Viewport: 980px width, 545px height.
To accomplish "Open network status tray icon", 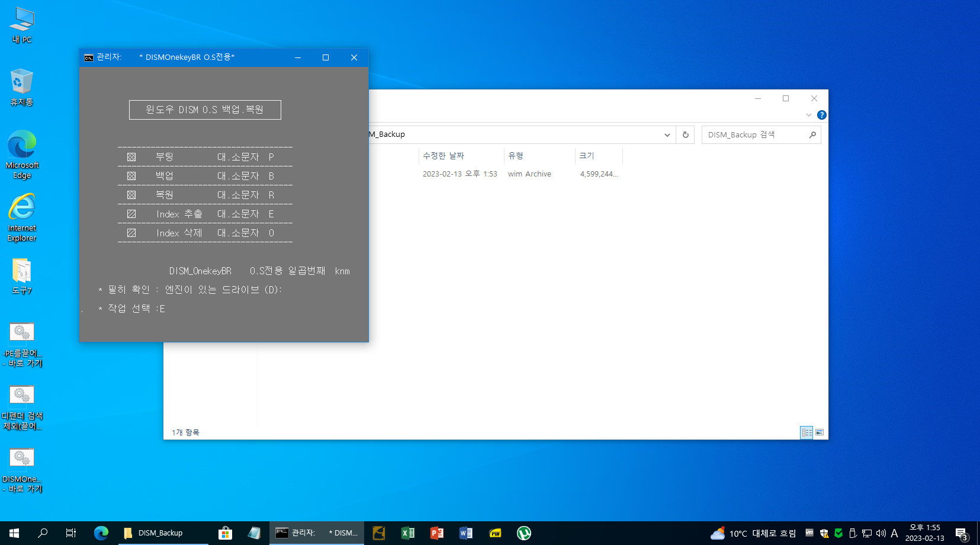I will point(867,533).
